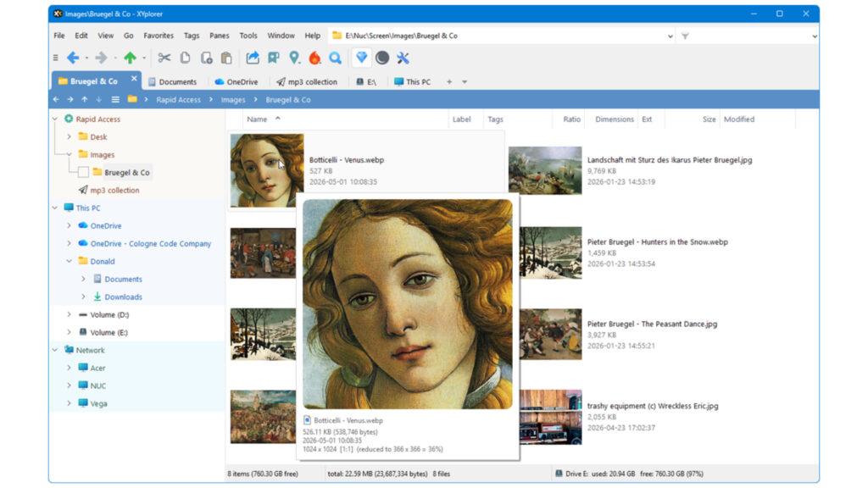Select the Landschaft mit Sturz des Ikarus thumbnail
This screenshot has height=488, width=868.
point(545,170)
